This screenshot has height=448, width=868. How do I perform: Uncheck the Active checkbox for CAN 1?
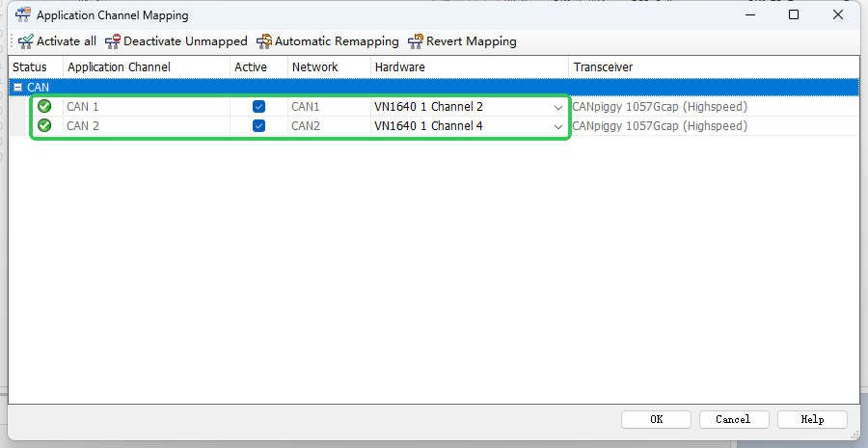tap(258, 106)
